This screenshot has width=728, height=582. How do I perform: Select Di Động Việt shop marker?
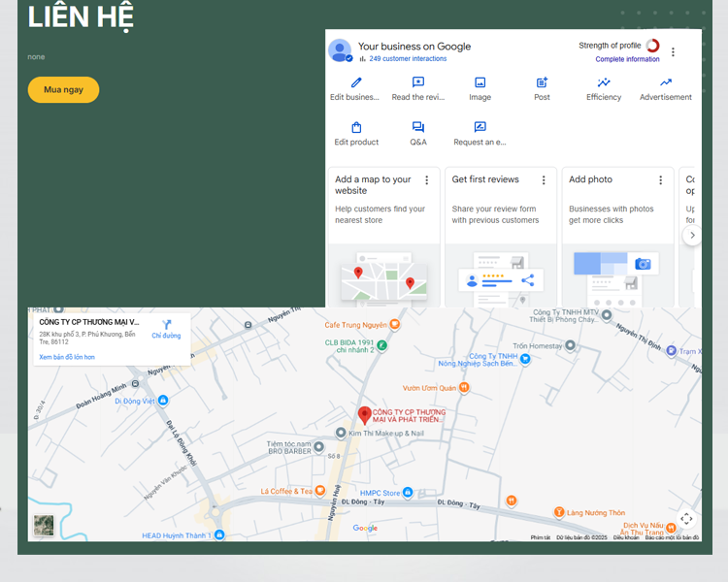tap(163, 400)
